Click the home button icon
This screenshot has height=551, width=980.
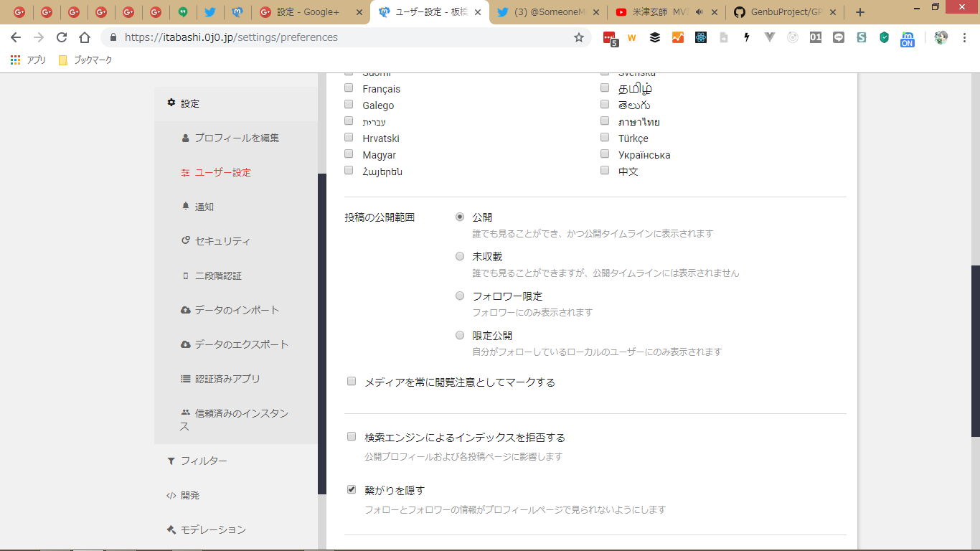coord(85,37)
